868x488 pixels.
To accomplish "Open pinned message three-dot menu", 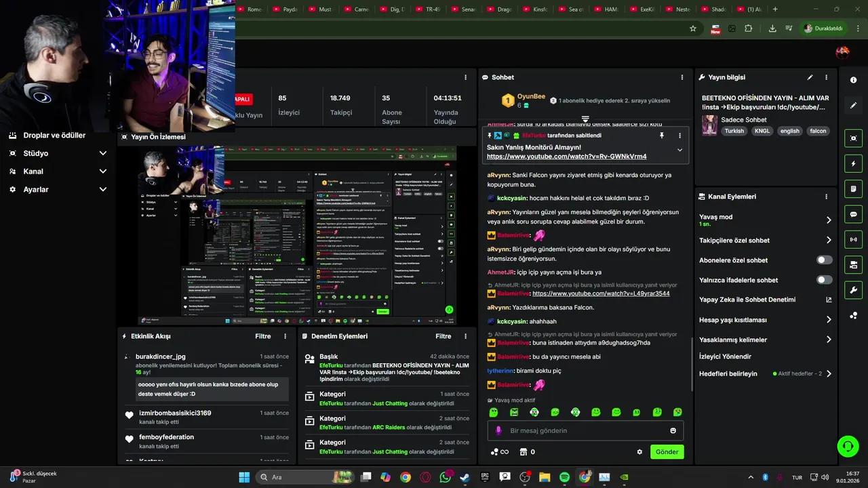I will 679,136.
